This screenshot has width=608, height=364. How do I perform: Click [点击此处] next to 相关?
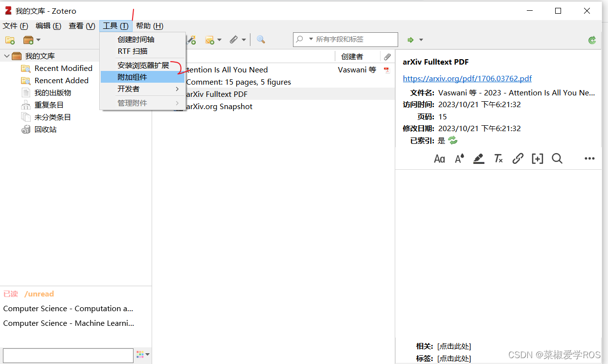(454, 346)
